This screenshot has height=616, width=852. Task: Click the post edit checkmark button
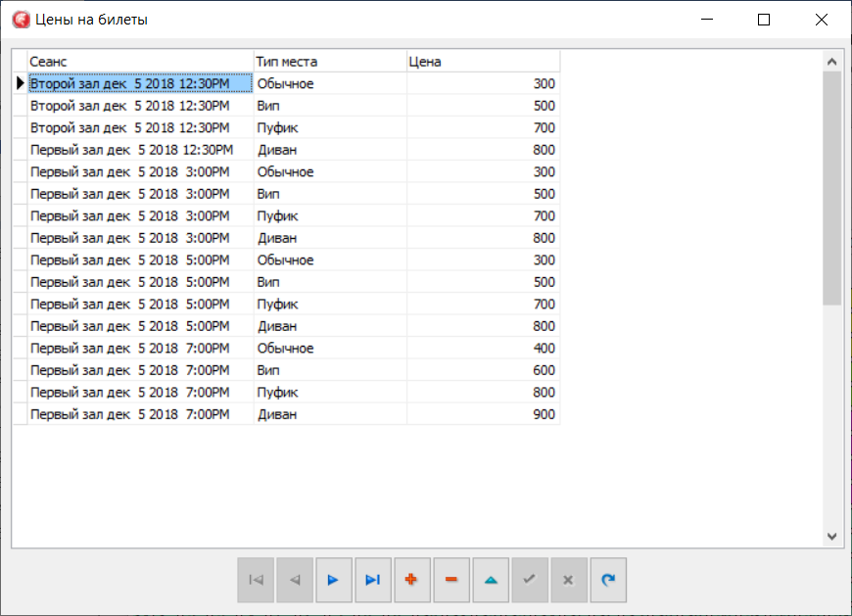[530, 580]
